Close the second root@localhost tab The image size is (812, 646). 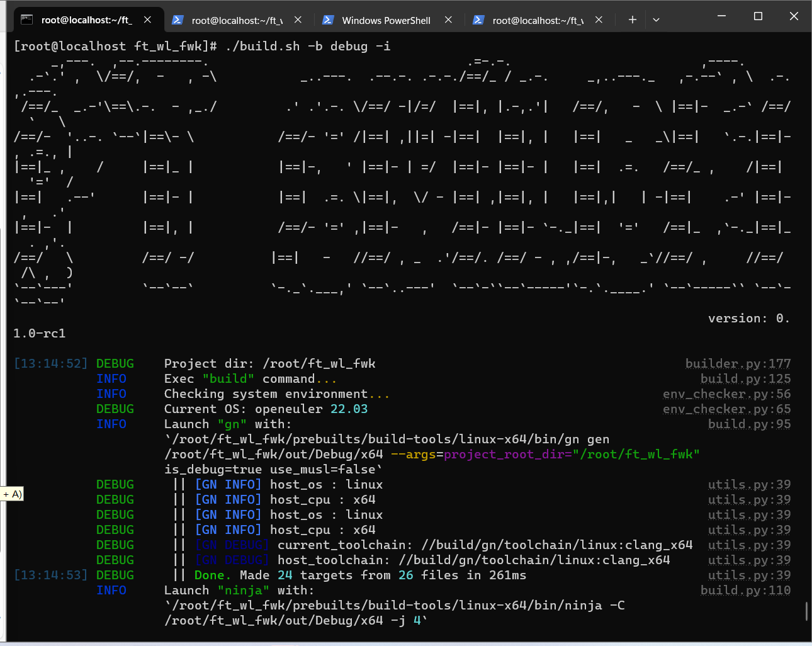click(298, 20)
